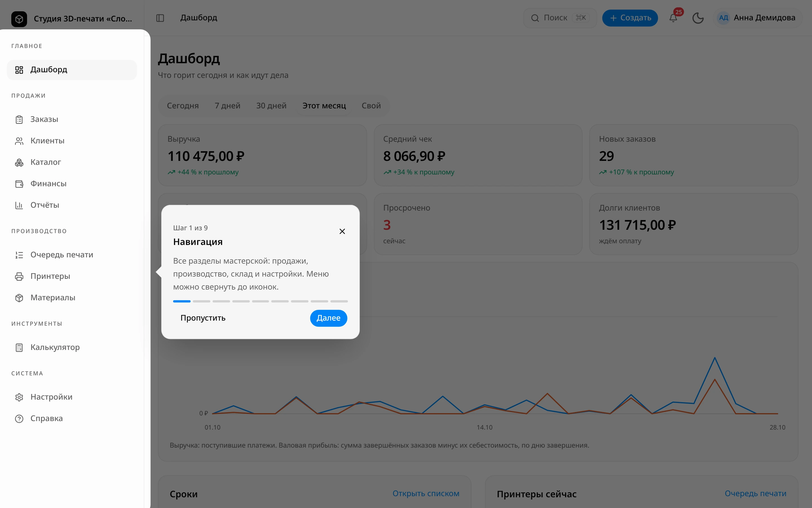Screen dimensions: 812x508
Task: Click the Выручка card value 110 475,00 ₽
Action: point(206,156)
